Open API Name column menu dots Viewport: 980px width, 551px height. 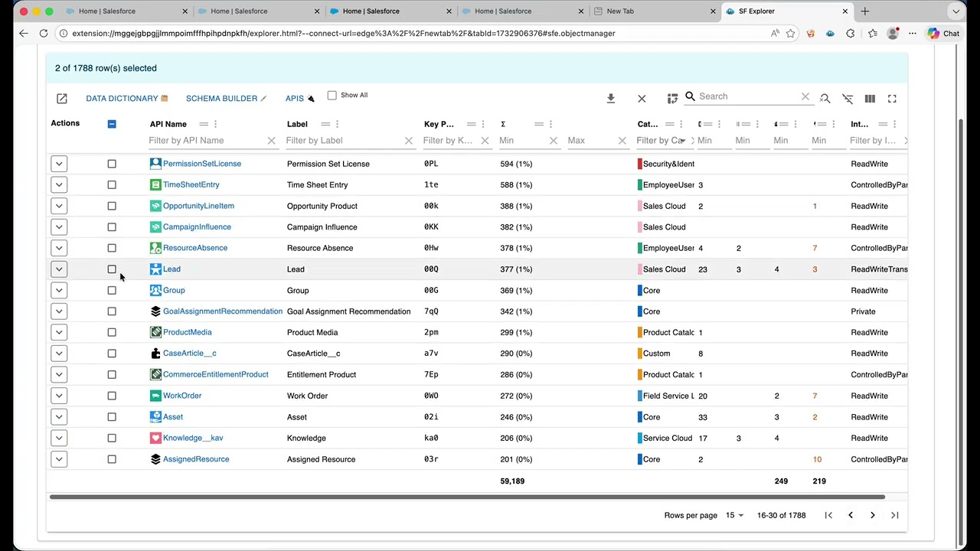(215, 124)
